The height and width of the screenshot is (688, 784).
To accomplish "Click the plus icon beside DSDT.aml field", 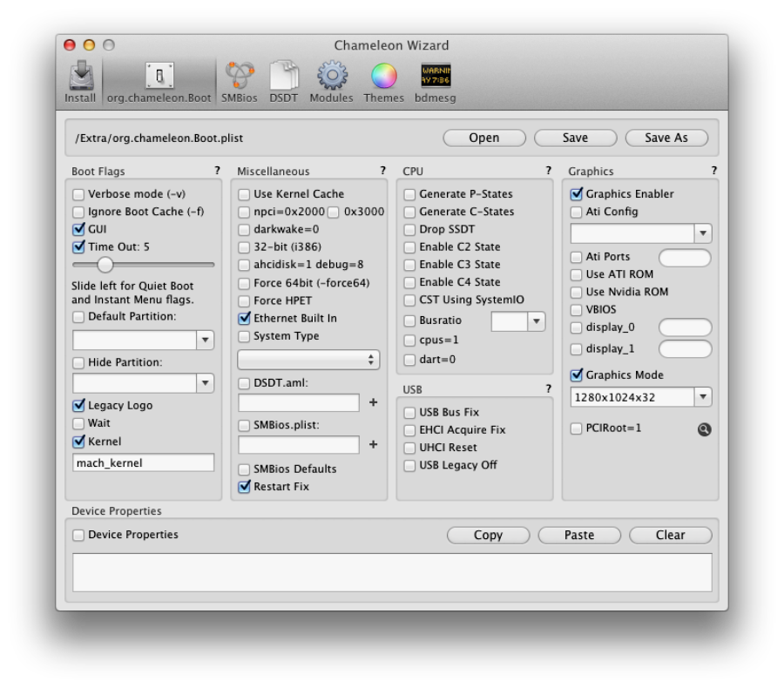I will pos(374,402).
